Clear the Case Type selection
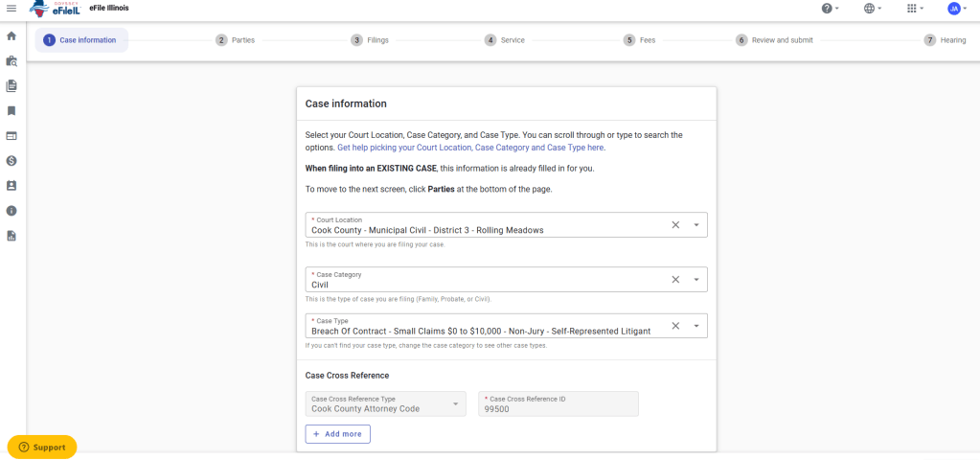The width and height of the screenshot is (980, 460). click(674, 326)
